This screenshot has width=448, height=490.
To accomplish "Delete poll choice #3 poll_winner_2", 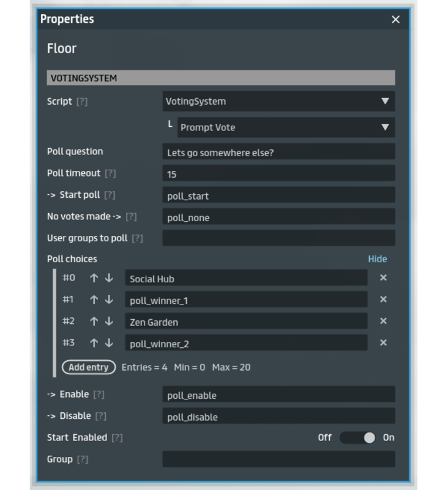I will [x=383, y=343].
